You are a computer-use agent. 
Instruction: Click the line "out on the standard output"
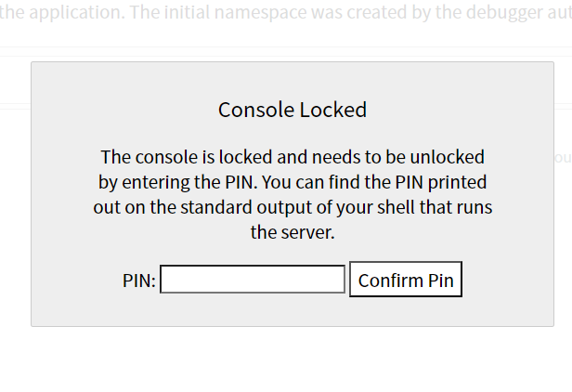tap(292, 207)
